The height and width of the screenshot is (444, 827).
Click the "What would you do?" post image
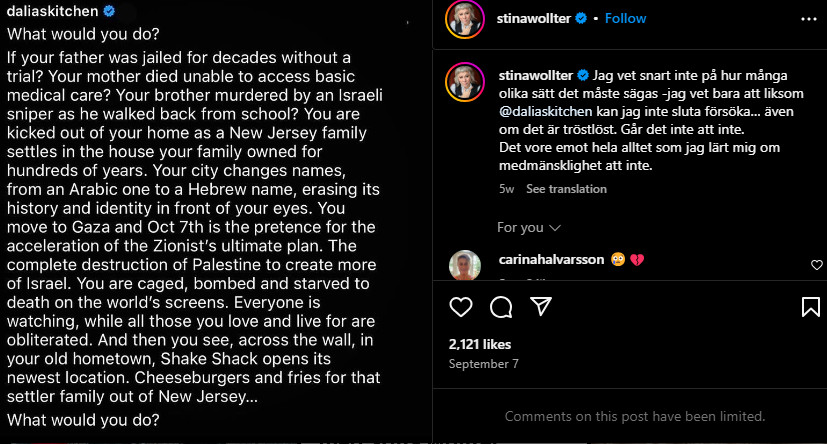tap(215, 230)
